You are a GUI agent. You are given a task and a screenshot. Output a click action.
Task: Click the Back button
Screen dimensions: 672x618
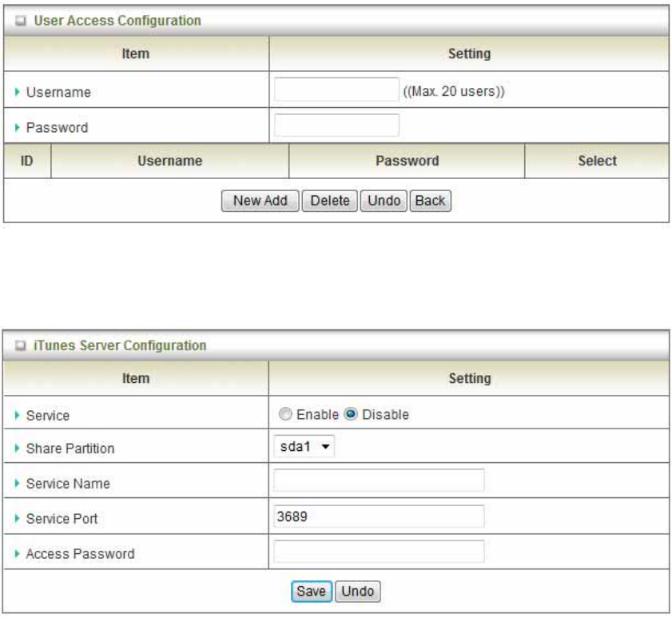click(x=430, y=201)
